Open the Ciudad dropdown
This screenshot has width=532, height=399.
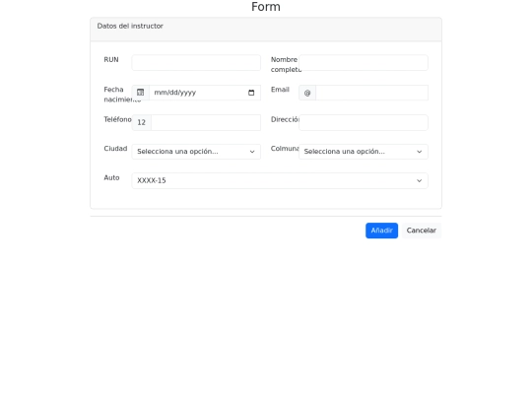[x=196, y=152]
